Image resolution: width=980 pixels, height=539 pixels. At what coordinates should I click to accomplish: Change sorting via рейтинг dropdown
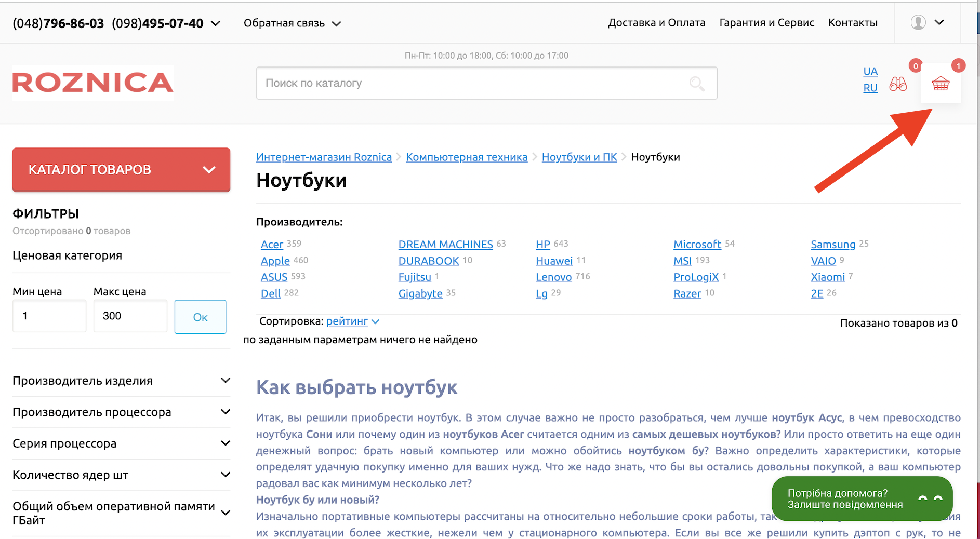coord(352,321)
